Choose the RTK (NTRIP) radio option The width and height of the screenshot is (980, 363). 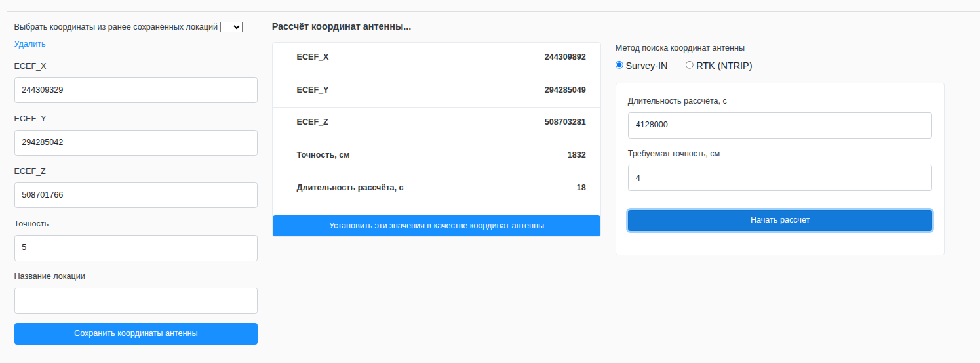[x=689, y=65]
